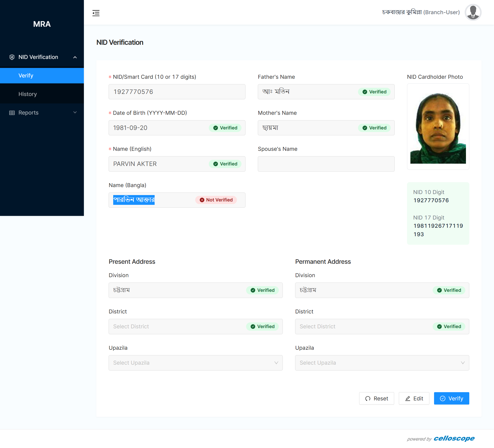The height and width of the screenshot is (448, 494).
Task: Open the Present Address District selector
Action: point(178,327)
